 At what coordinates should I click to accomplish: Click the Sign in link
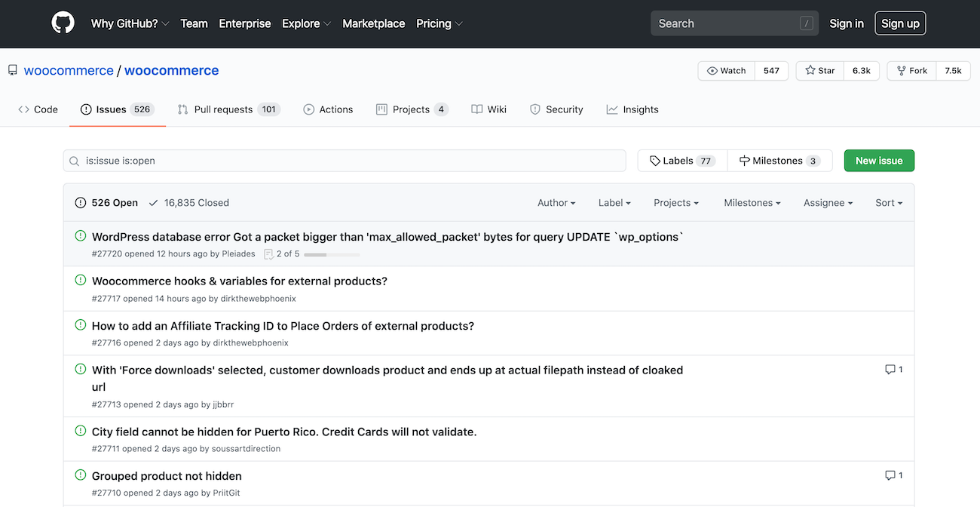point(847,23)
